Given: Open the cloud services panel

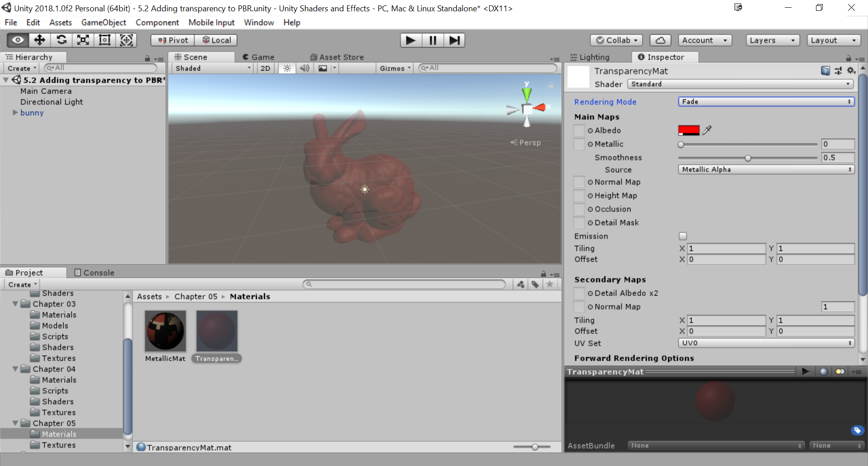Looking at the screenshot, I should (660, 40).
